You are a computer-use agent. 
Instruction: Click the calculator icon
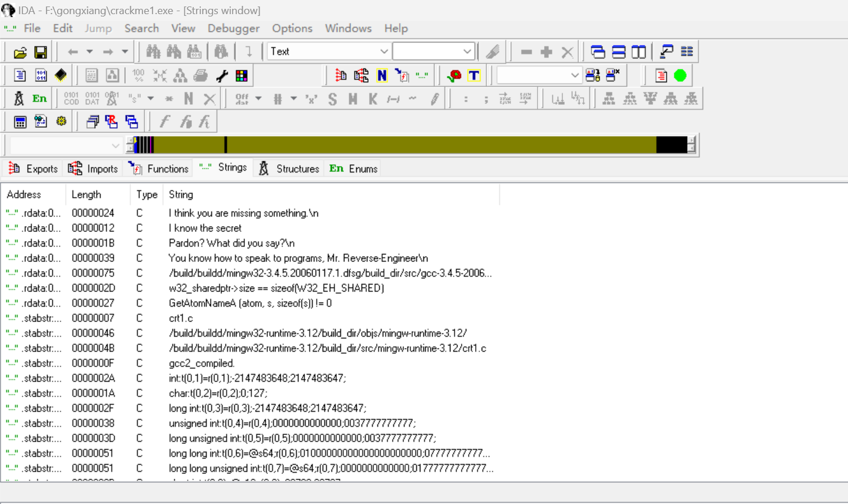pos(20,122)
